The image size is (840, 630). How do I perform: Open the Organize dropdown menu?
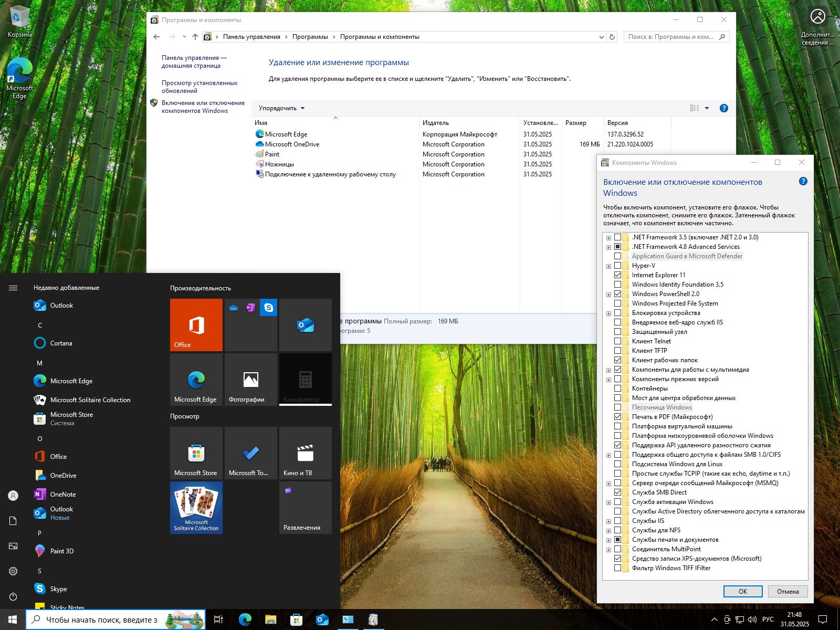point(281,108)
